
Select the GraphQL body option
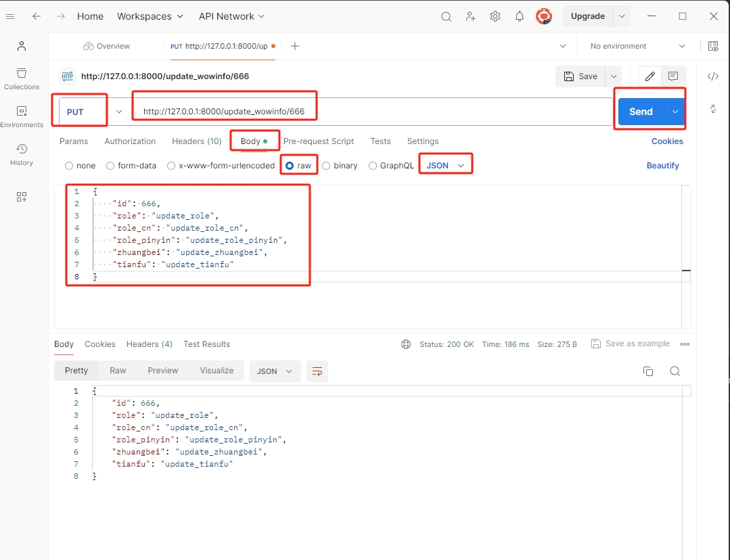click(391, 166)
